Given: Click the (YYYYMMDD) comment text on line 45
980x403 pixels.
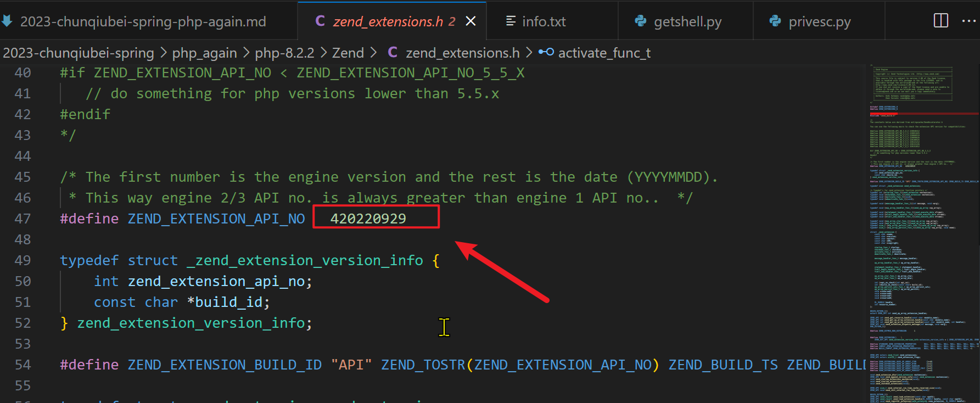Looking at the screenshot, I should tap(668, 177).
